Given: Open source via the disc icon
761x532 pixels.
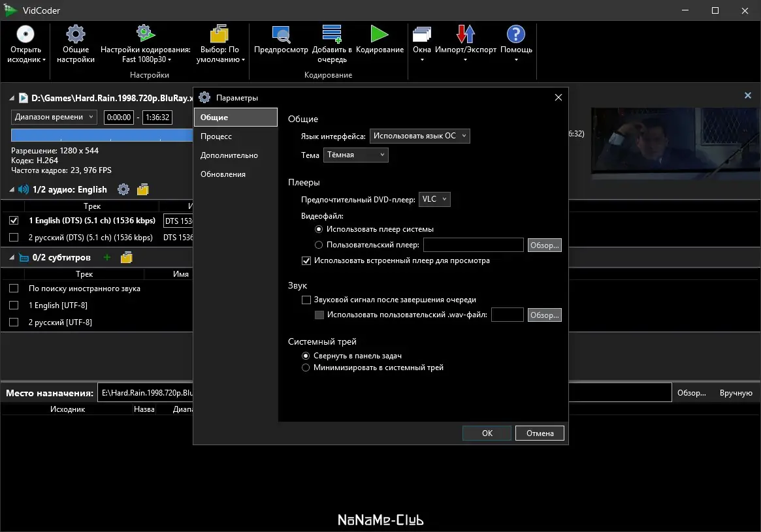Looking at the screenshot, I should coord(25,35).
